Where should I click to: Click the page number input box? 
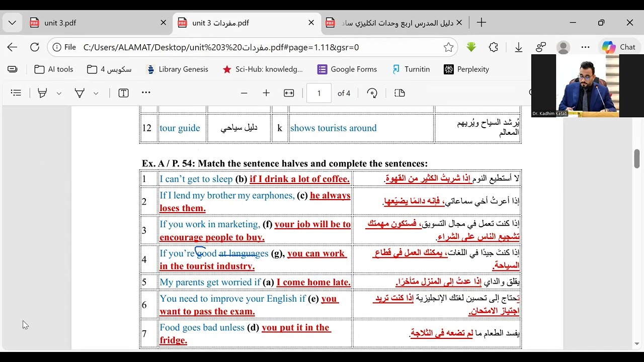pyautogui.click(x=319, y=93)
